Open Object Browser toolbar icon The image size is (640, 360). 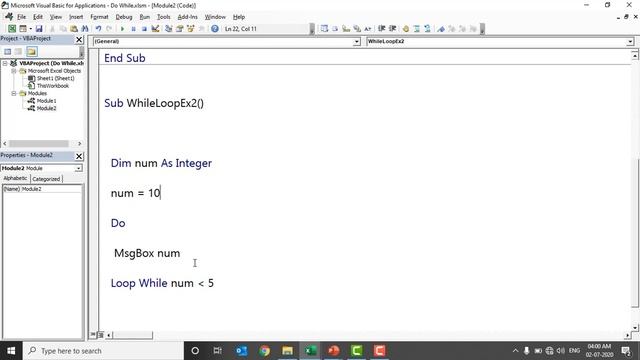[x=190, y=29]
